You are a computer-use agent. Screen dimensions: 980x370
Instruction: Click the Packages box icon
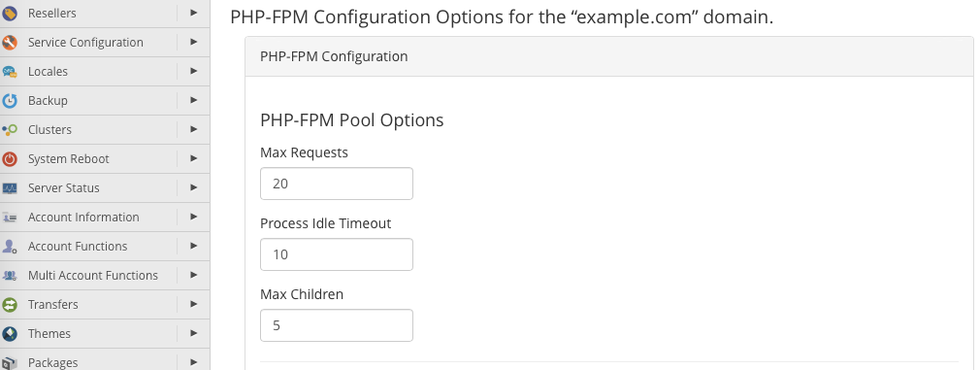coord(10,362)
